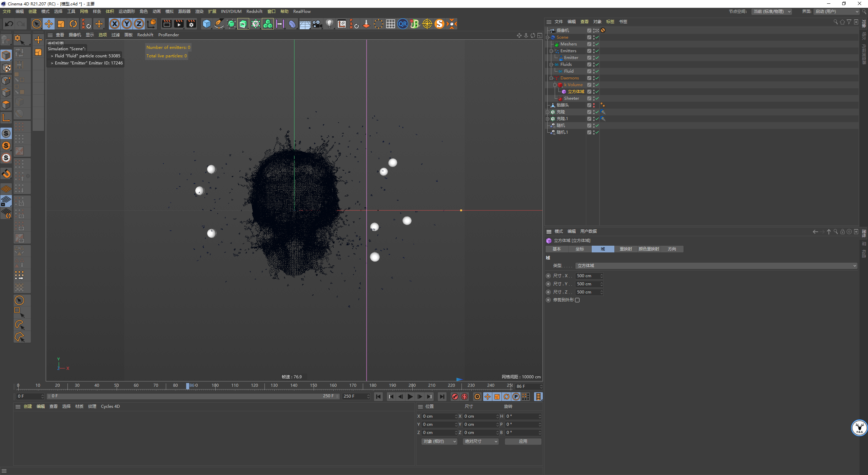
Task: Open the 对象 (相对) coordinate dropdown
Action: pyautogui.click(x=439, y=441)
